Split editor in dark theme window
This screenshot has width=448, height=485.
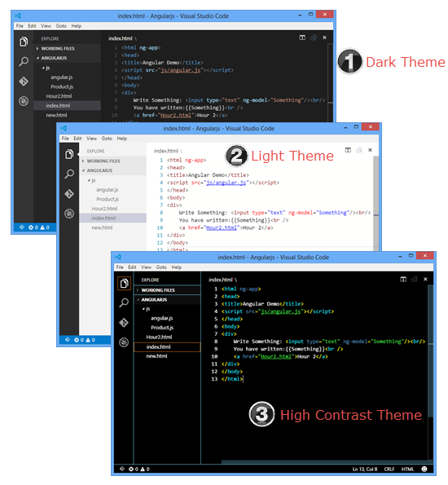pyautogui.click(x=302, y=37)
